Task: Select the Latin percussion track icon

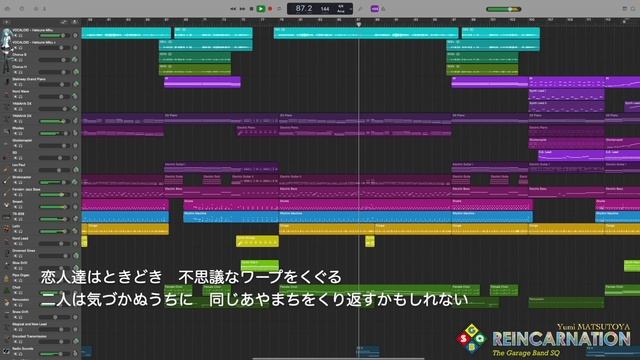Action: [x=6, y=229]
